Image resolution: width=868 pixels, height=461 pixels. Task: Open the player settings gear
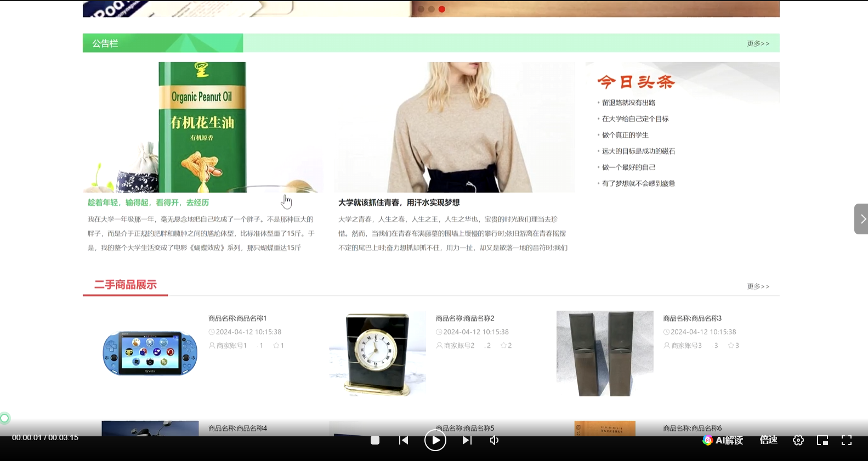[x=798, y=440]
